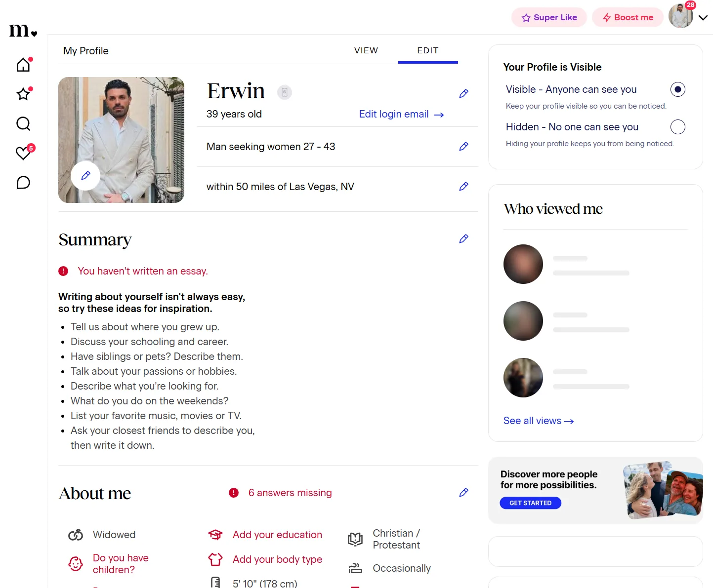Select Visible - Anyone can see you
Screen dimensions: 713x588
click(677, 89)
